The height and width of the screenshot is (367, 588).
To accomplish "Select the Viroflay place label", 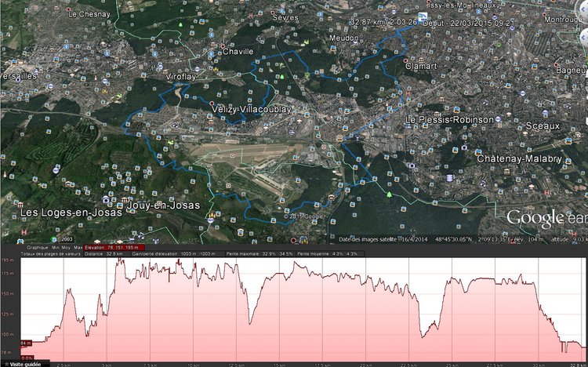I will click(181, 77).
